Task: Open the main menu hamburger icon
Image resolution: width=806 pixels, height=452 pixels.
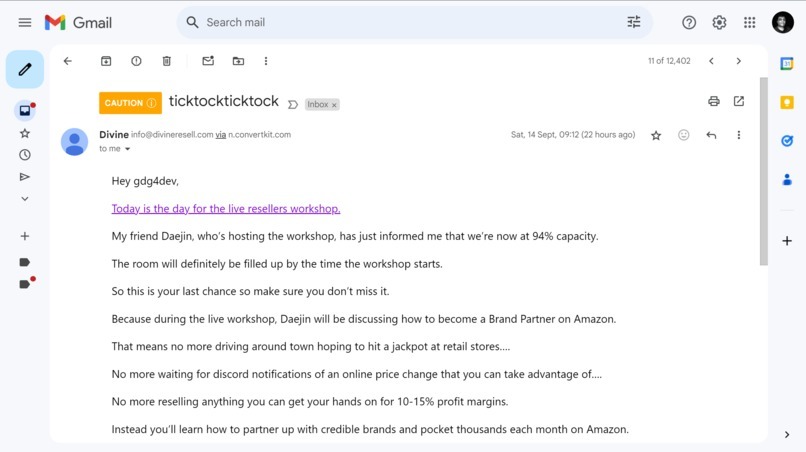Action: tap(25, 23)
